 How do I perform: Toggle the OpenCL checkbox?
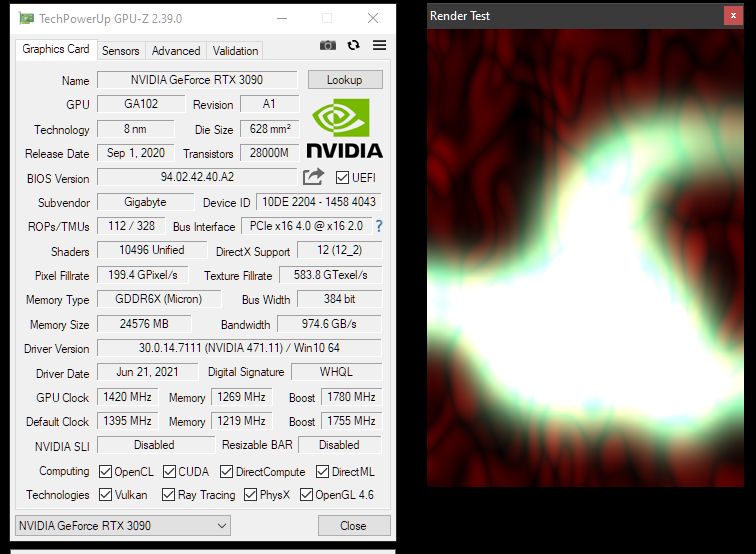105,472
